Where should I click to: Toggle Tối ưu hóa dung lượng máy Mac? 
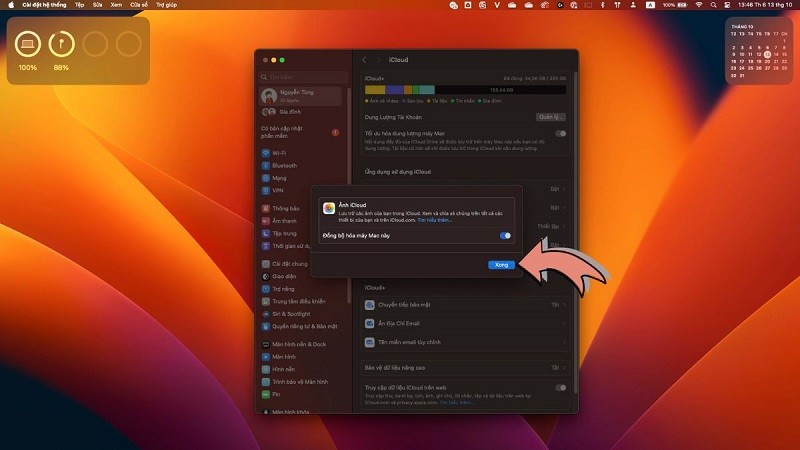coord(560,133)
